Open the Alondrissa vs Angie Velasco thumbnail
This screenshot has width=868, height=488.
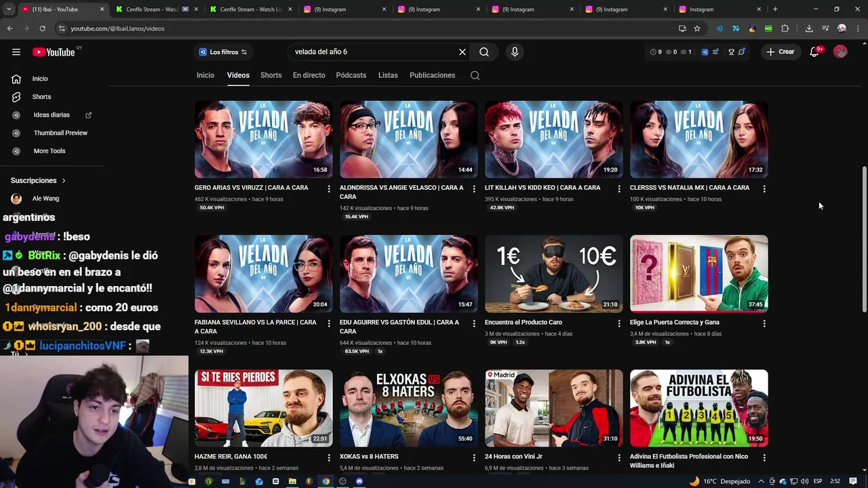[409, 140]
